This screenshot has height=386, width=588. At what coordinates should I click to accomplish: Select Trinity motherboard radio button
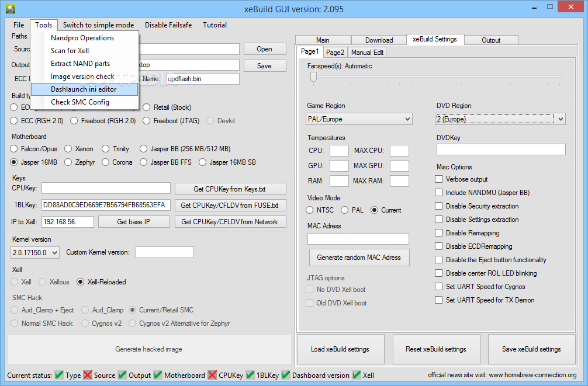click(x=105, y=149)
